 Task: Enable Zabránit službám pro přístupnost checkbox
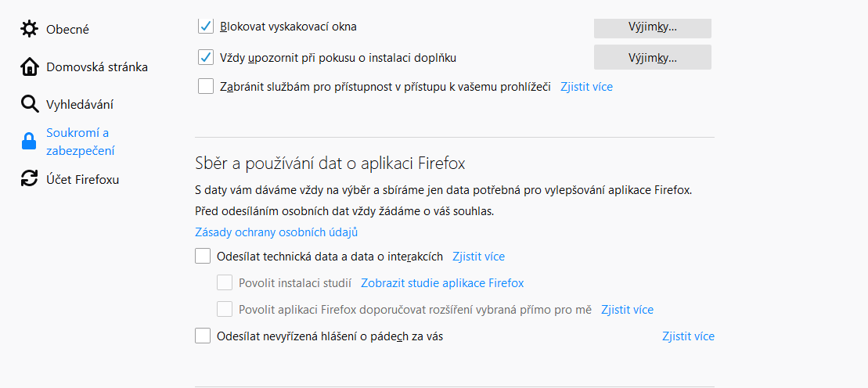(206, 87)
